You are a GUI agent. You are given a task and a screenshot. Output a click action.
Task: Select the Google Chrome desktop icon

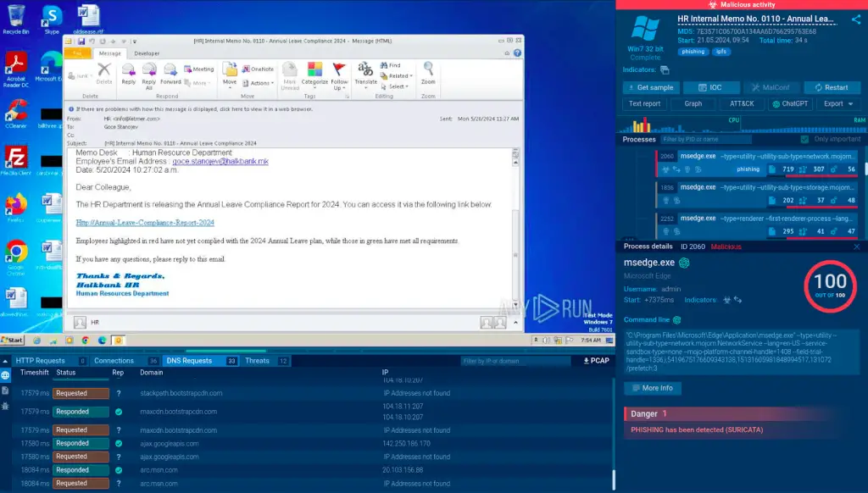pos(16,258)
